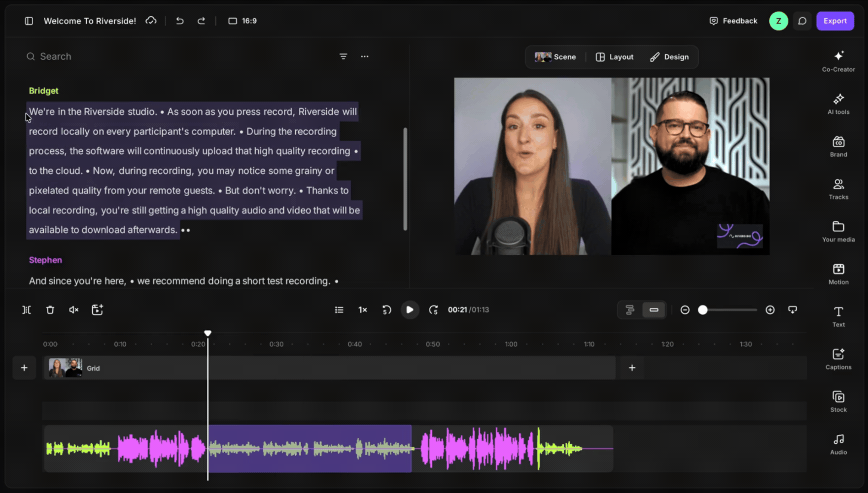The height and width of the screenshot is (493, 868).
Task: Click the text "We're in the Riverside studio."
Action: click(x=93, y=111)
